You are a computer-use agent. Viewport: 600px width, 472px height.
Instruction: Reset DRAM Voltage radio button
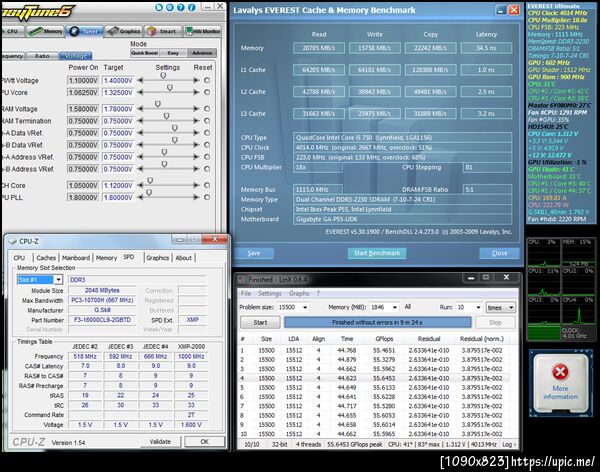tap(207, 109)
